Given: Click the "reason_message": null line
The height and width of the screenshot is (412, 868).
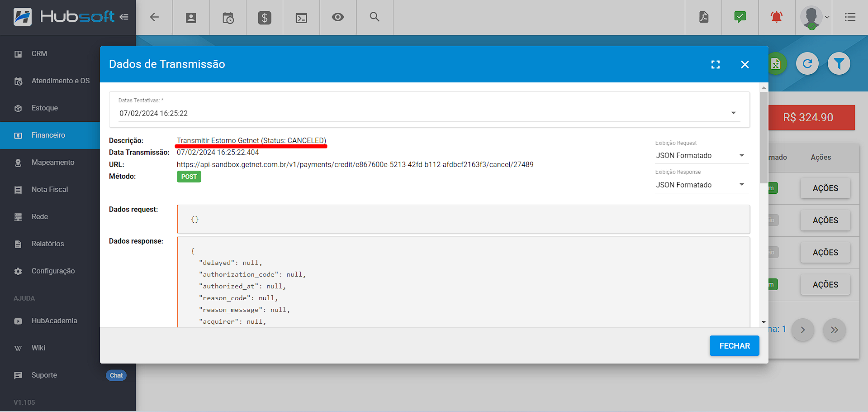Looking at the screenshot, I should tap(244, 310).
